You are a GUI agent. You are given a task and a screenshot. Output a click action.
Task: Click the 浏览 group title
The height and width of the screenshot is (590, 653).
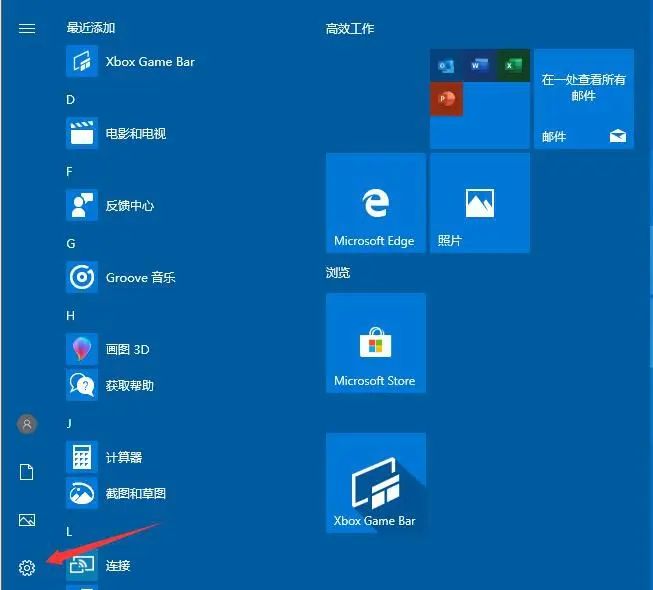pos(338,273)
